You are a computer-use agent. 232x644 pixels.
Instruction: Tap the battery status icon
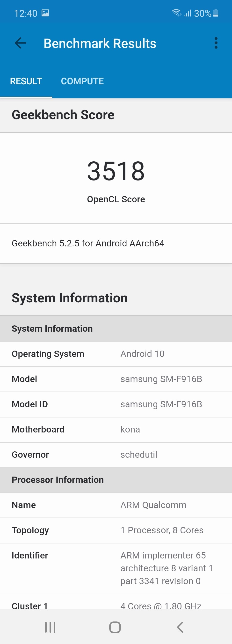(x=216, y=13)
